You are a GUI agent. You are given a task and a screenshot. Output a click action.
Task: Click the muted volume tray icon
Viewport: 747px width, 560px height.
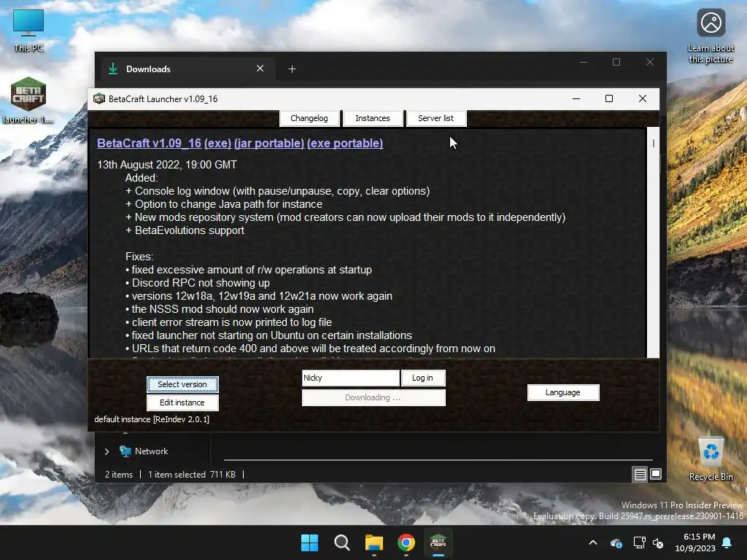tap(658, 542)
